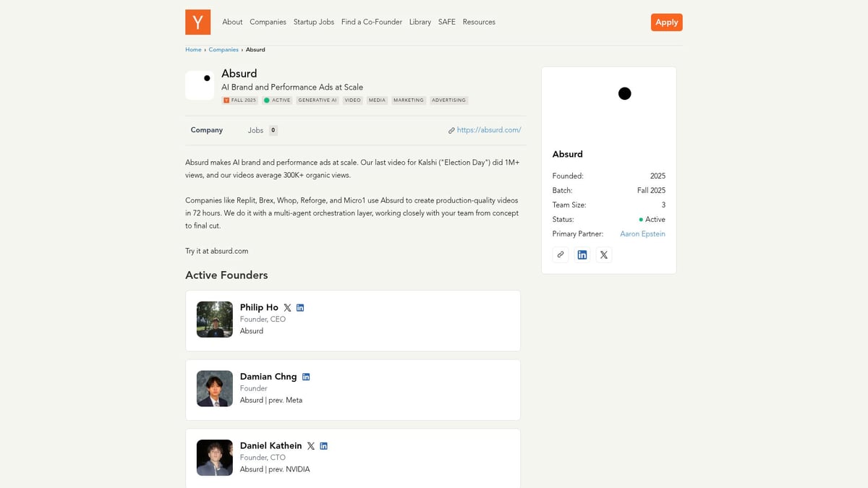
Task: Click the Team Size value 3
Action: (663, 205)
